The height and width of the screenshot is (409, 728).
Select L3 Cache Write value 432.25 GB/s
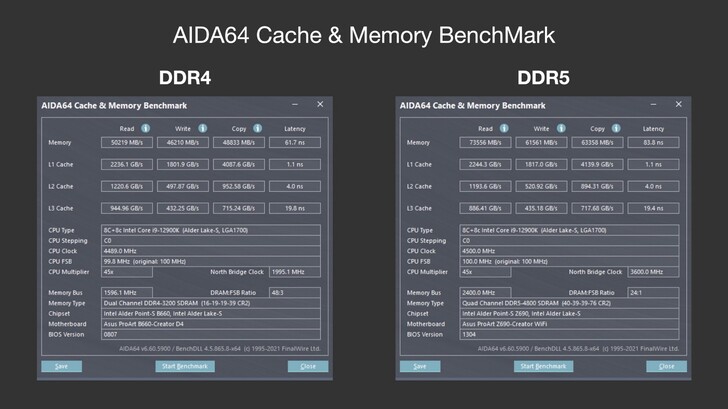(x=183, y=208)
